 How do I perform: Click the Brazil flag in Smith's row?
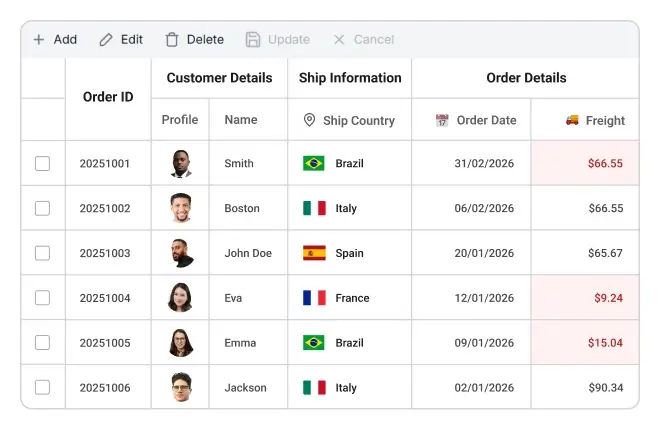[x=314, y=163]
